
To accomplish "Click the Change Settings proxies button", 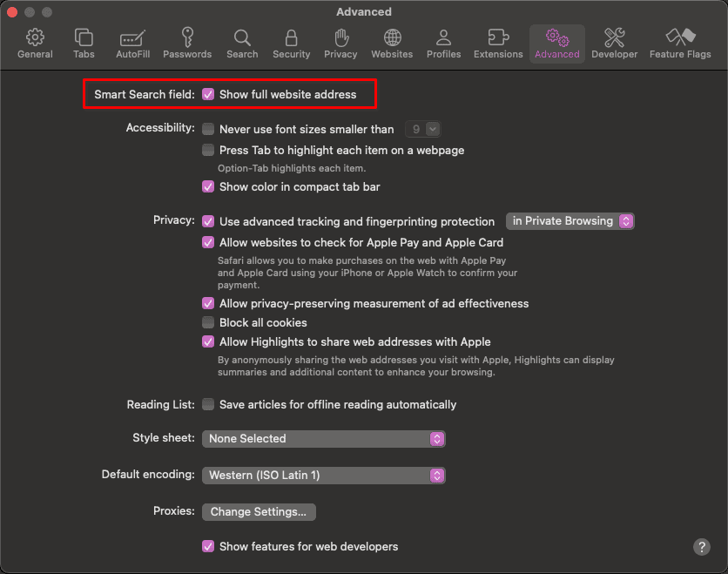I will click(x=259, y=512).
